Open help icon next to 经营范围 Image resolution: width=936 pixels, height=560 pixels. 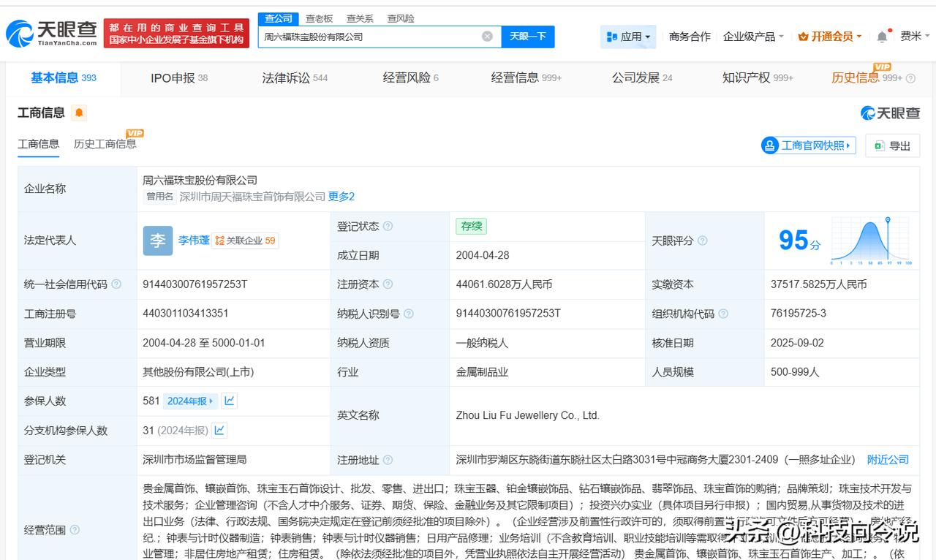point(74,530)
